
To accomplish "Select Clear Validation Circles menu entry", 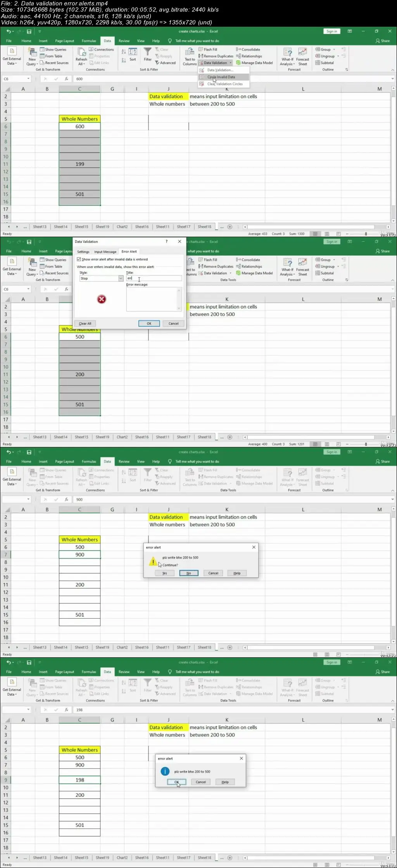I will 225,84.
